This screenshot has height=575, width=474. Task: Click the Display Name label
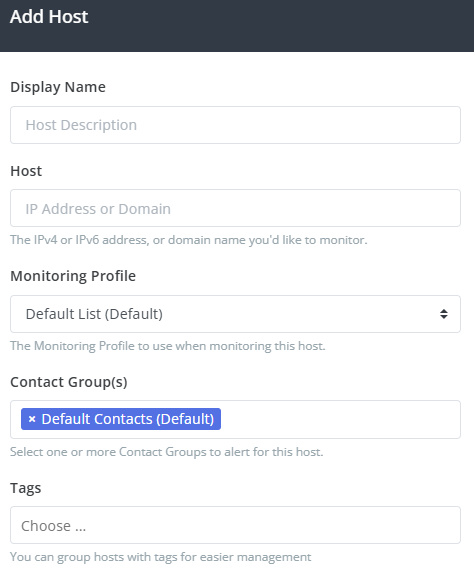click(58, 87)
